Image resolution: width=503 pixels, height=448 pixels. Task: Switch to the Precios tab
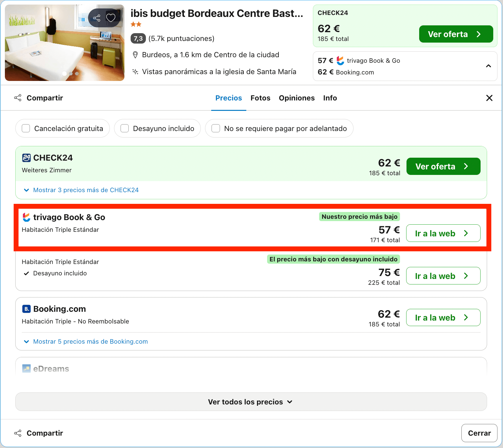229,98
